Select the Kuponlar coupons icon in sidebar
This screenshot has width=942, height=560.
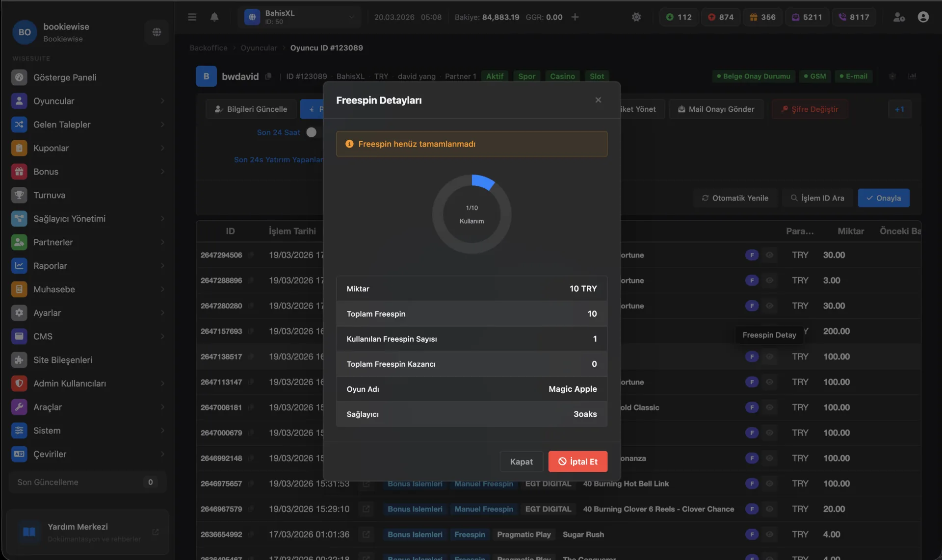19,148
